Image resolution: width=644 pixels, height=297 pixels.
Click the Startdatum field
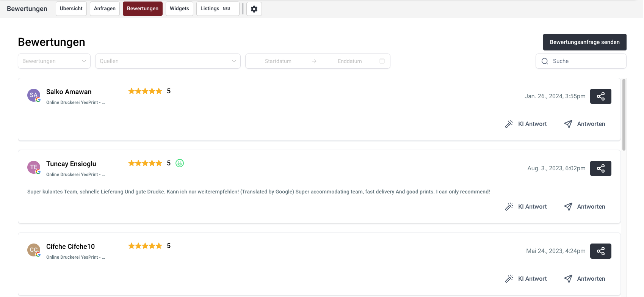278,61
